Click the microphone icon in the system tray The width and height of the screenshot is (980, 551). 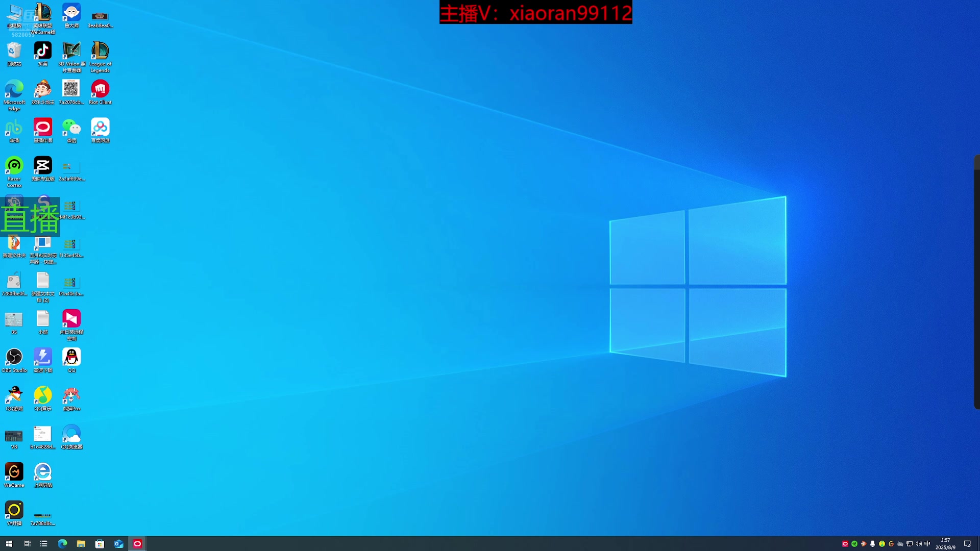[873, 544]
